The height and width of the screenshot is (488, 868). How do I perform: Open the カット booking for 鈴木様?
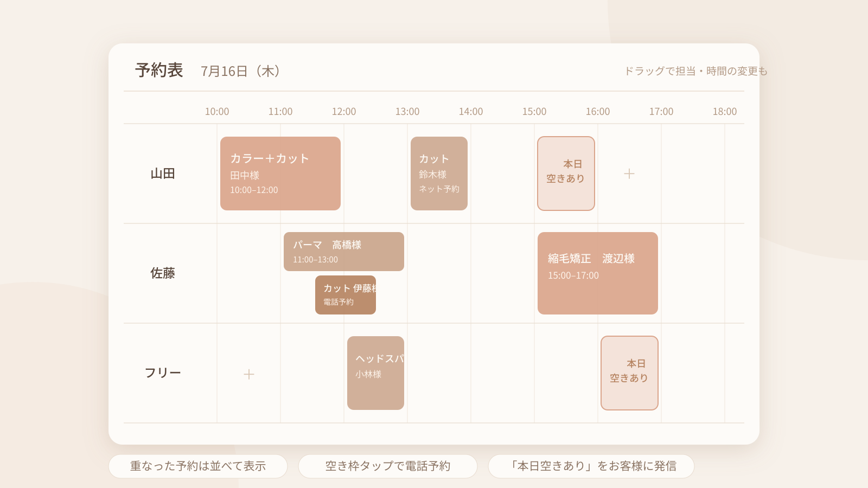pyautogui.click(x=439, y=174)
